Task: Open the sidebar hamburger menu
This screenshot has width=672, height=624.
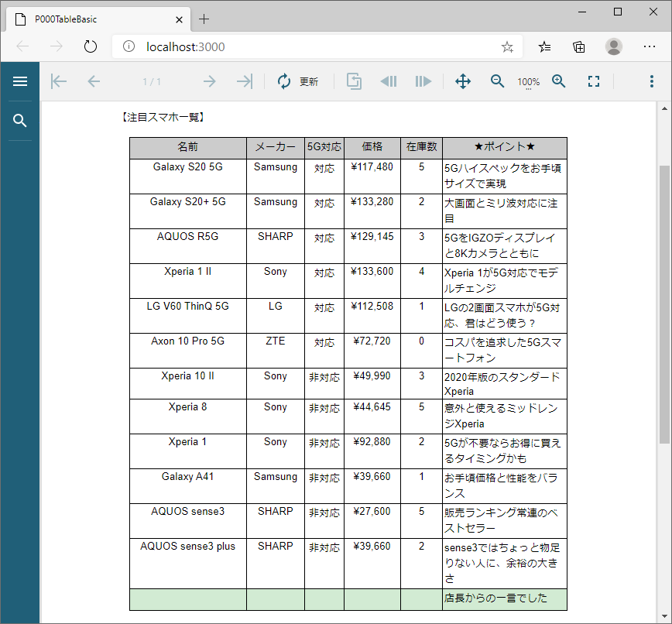Action: [20, 81]
